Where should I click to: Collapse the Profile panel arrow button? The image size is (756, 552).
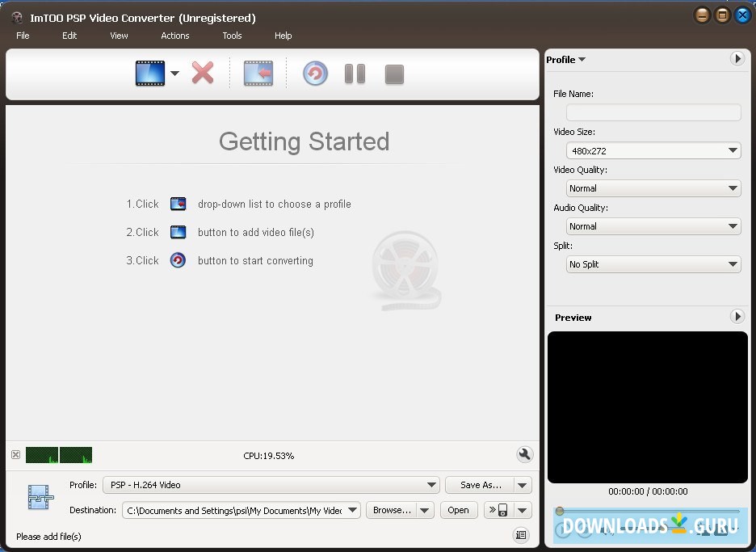[737, 59]
